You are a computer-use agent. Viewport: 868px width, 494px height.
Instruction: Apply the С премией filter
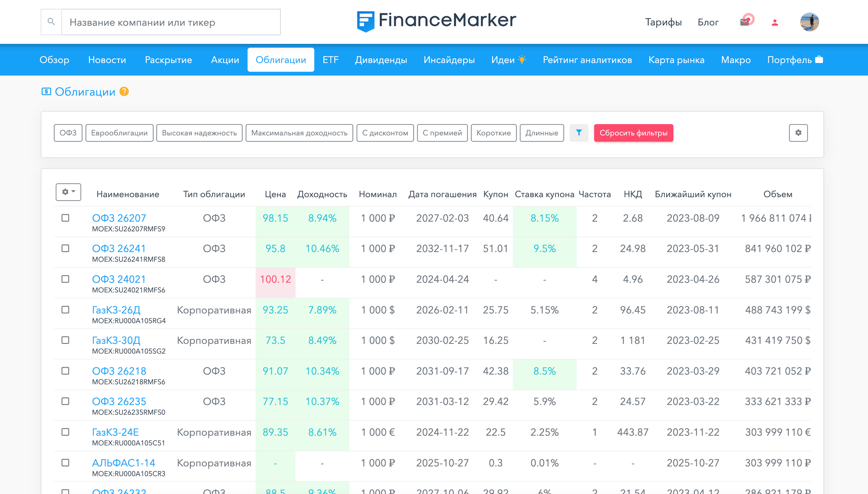pyautogui.click(x=442, y=133)
